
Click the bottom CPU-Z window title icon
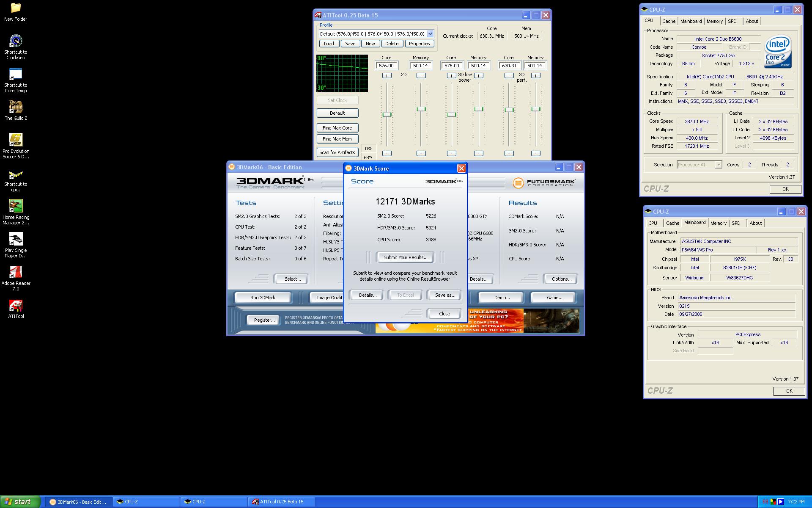point(648,211)
